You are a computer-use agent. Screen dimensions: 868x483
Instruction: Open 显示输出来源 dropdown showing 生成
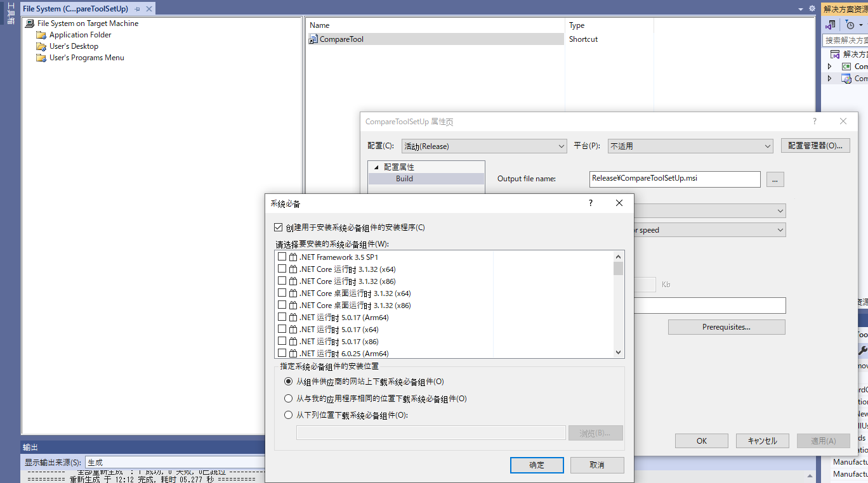tap(175, 463)
